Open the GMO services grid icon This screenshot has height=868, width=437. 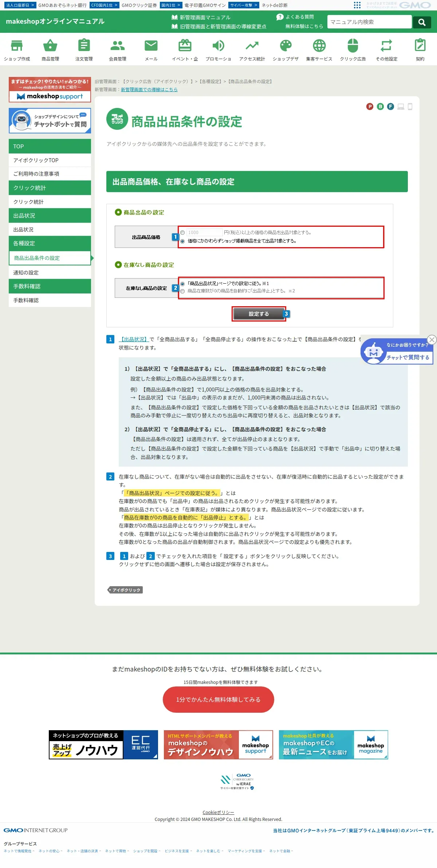click(x=357, y=5)
